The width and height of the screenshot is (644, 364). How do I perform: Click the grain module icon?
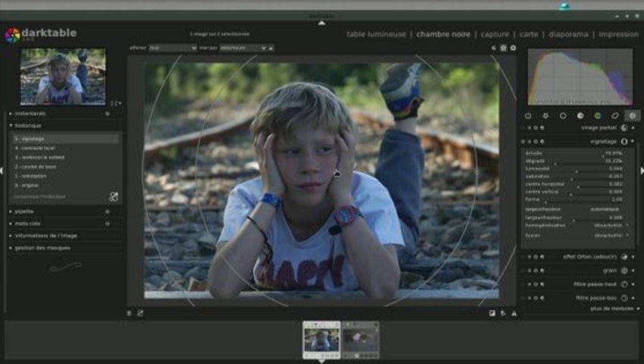pyautogui.click(x=624, y=271)
